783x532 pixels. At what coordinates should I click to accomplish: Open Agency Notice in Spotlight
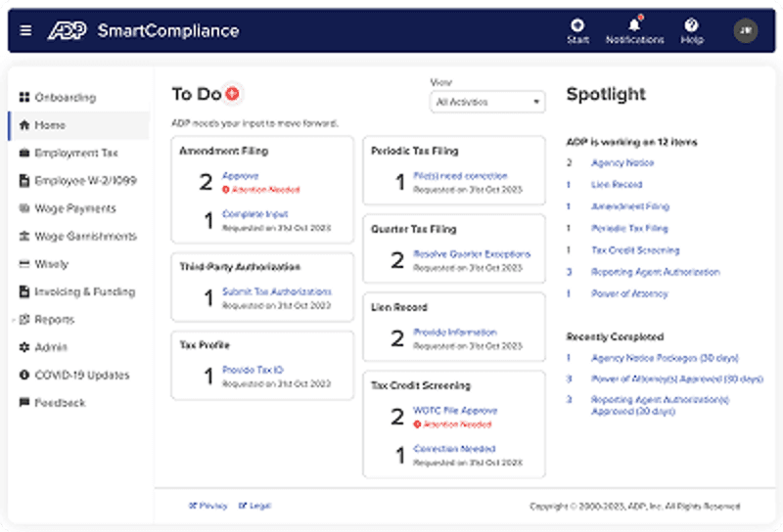(622, 162)
